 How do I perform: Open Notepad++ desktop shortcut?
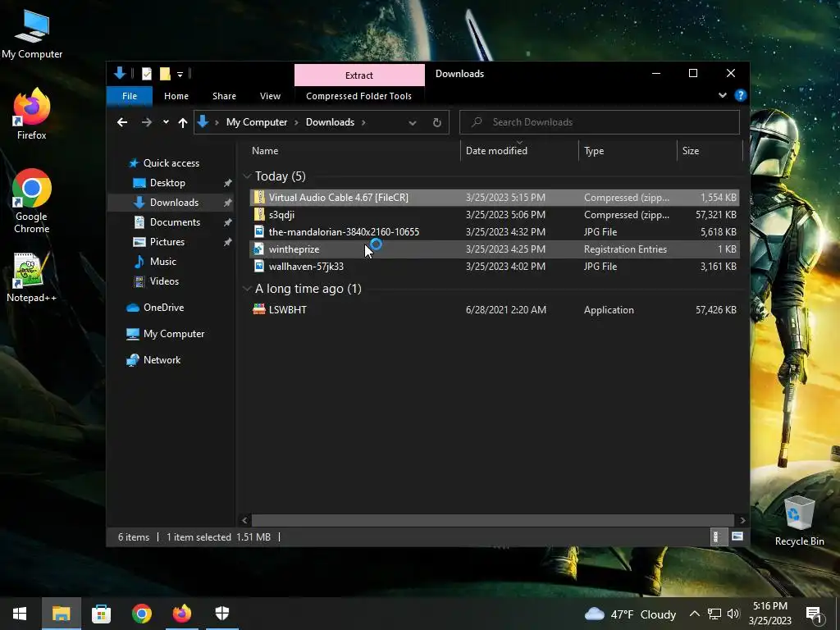tap(32, 277)
